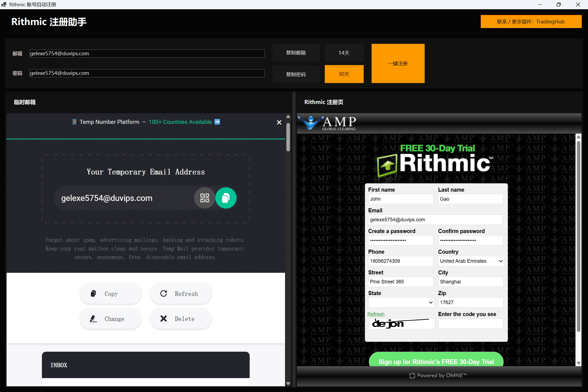Click the Zip field
The image size is (588, 392).
pyautogui.click(x=470, y=302)
